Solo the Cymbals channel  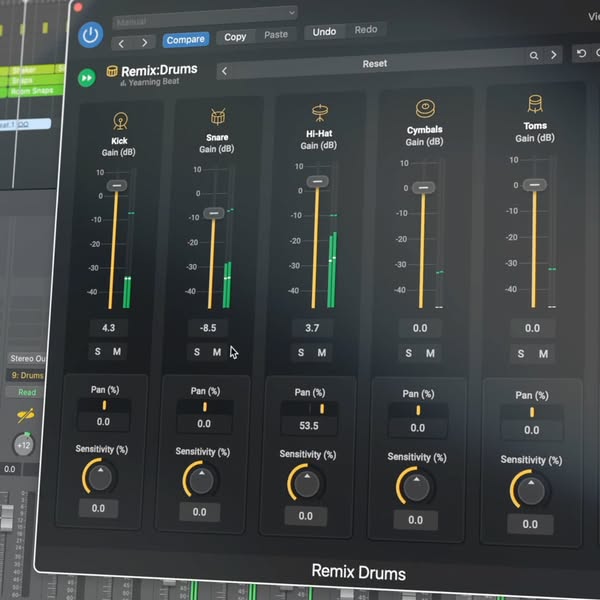click(x=408, y=353)
